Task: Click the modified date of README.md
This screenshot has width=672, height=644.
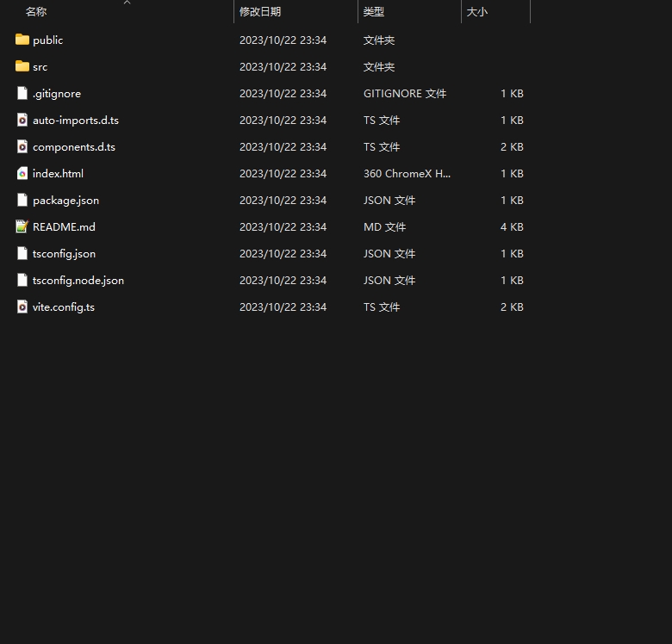Action: tap(283, 227)
